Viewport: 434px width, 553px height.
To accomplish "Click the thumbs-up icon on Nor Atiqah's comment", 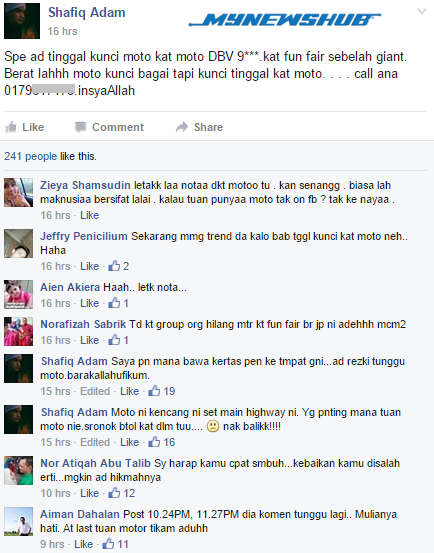I will click(x=114, y=493).
